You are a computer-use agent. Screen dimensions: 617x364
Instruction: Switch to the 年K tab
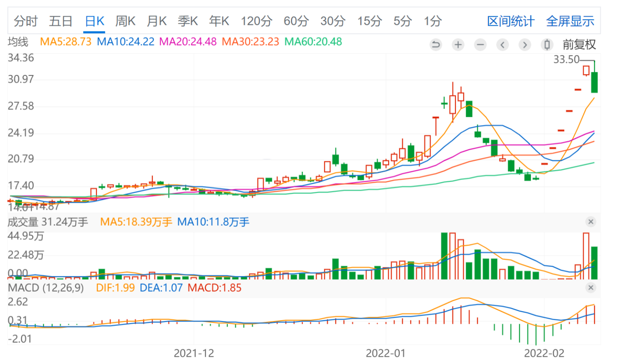tap(219, 21)
